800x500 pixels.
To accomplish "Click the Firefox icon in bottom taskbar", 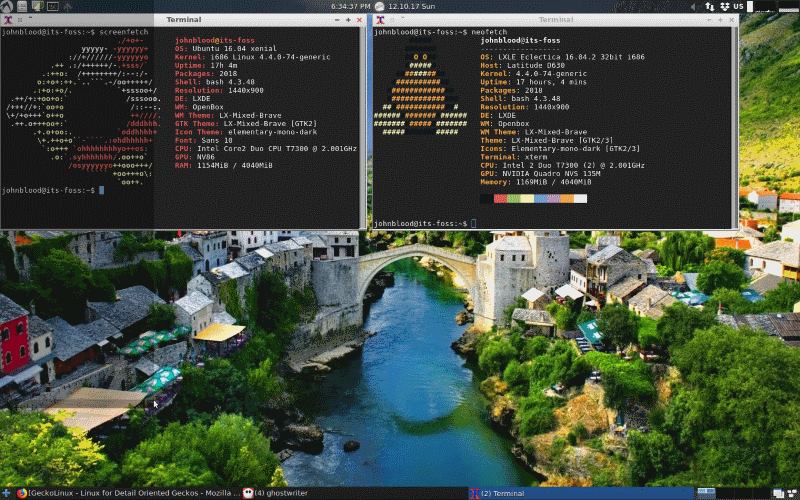I will (x=21, y=493).
